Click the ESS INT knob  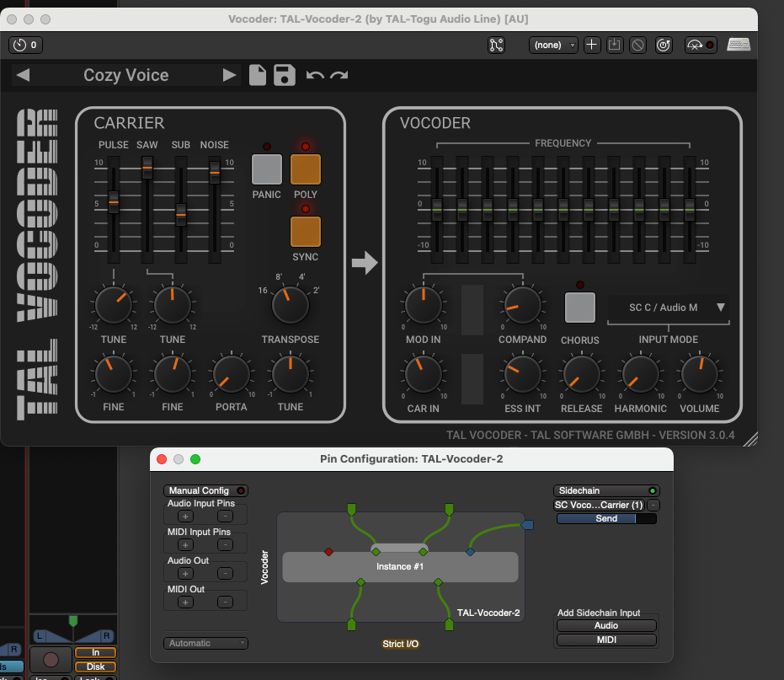[x=522, y=374]
